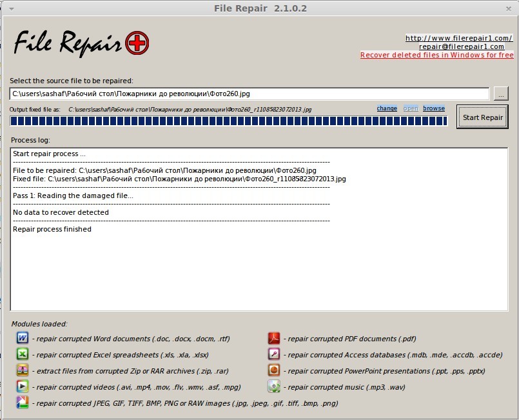The image size is (519, 420).
Task: Open Recover deleted files in Windows link
Action: pyautogui.click(x=437, y=55)
